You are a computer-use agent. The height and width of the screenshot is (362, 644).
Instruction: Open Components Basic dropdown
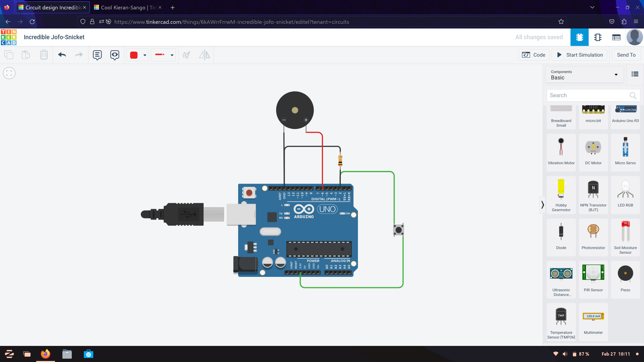pos(584,75)
